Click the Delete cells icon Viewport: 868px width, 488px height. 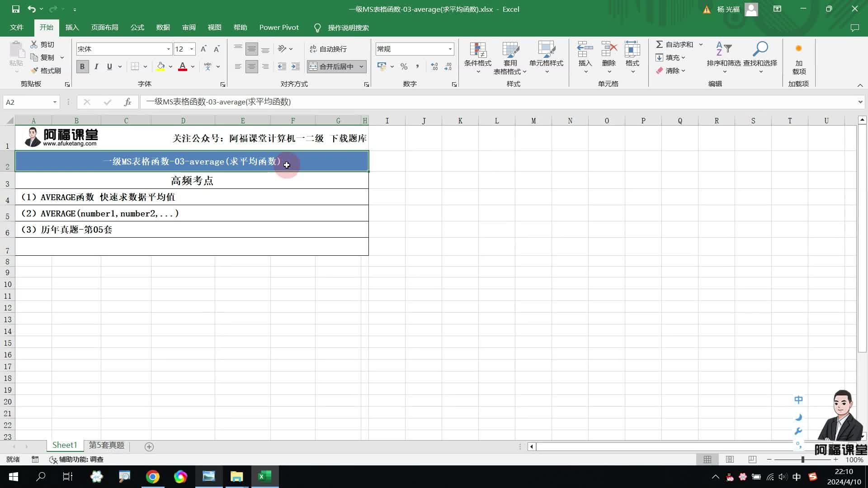coord(609,49)
